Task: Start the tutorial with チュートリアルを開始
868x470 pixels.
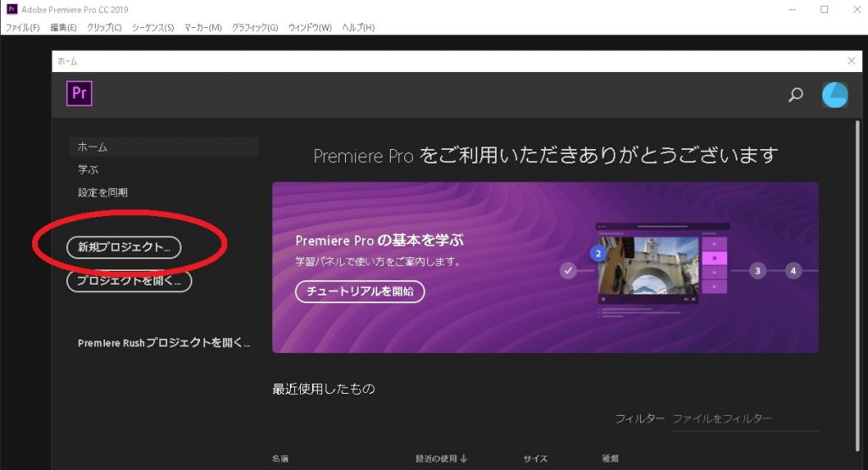Action: tap(359, 291)
